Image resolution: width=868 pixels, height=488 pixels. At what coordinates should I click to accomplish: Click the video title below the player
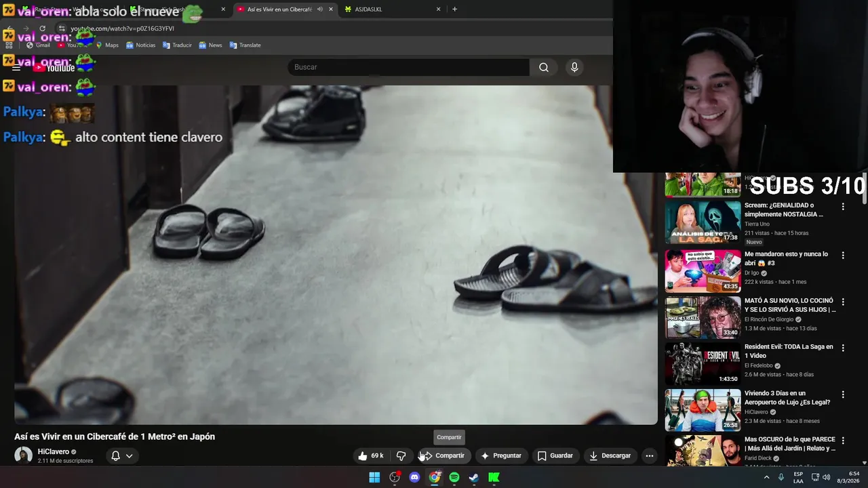pyautogui.click(x=115, y=436)
